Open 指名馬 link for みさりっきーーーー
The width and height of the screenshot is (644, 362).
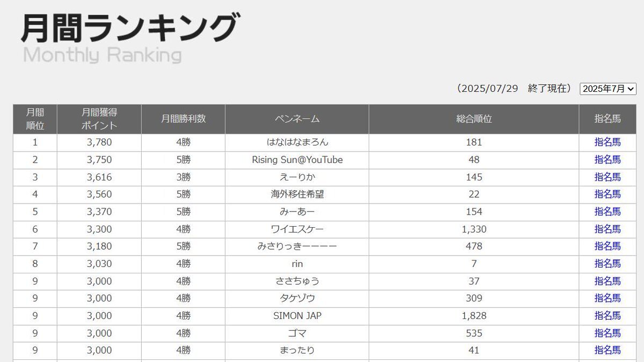[x=608, y=246]
